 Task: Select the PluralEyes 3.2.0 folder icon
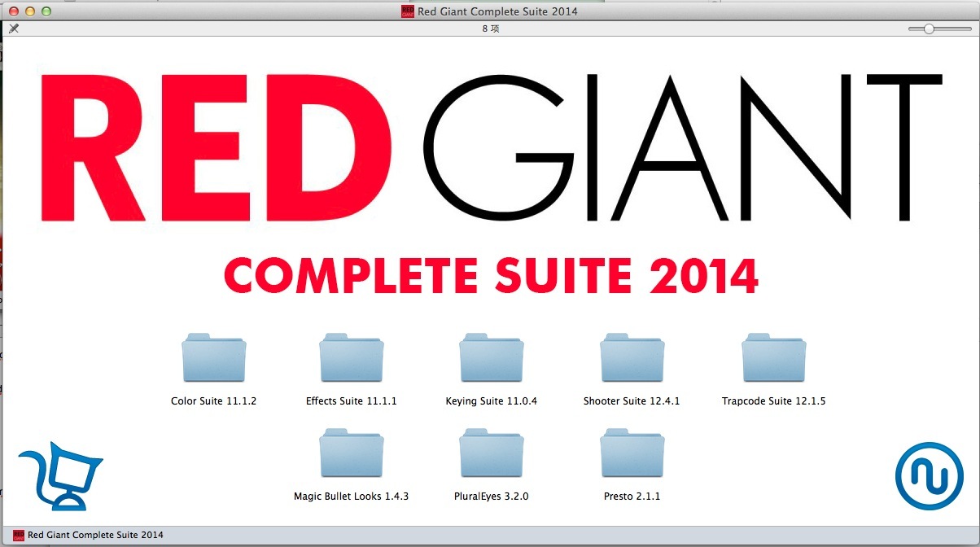coord(491,453)
